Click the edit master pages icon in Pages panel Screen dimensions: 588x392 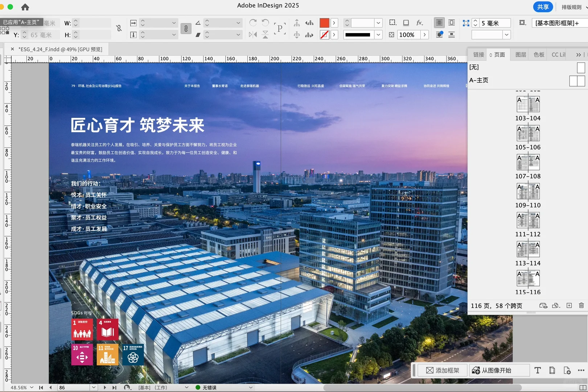pos(543,305)
